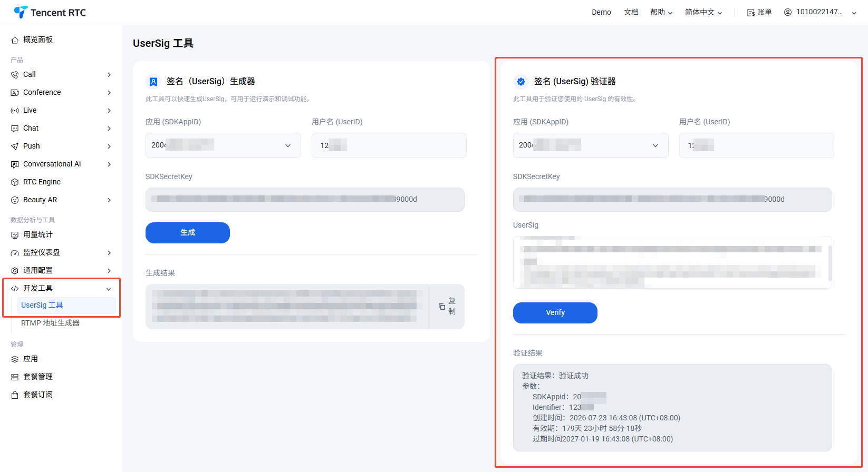This screenshot has width=868, height=472.
Task: Click the verifier UserID input field
Action: pyautogui.click(x=757, y=145)
